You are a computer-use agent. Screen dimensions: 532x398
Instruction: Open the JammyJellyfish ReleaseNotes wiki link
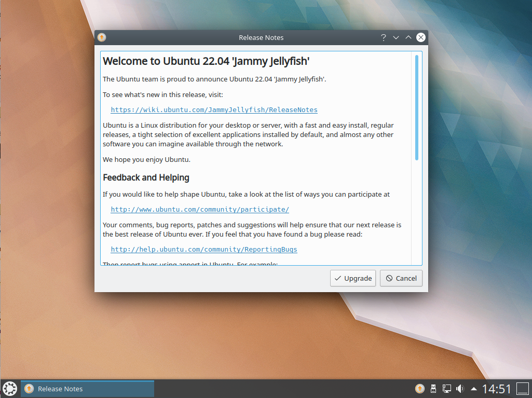tap(214, 109)
